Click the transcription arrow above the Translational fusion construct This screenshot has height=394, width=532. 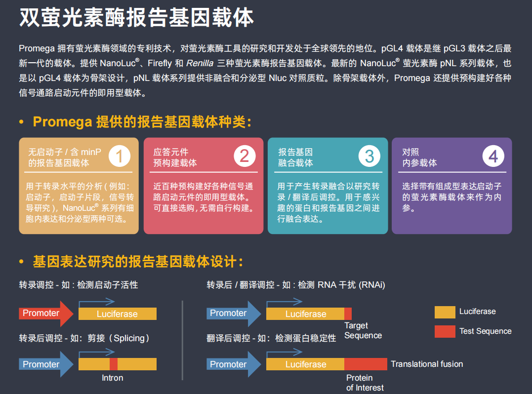coord(285,353)
